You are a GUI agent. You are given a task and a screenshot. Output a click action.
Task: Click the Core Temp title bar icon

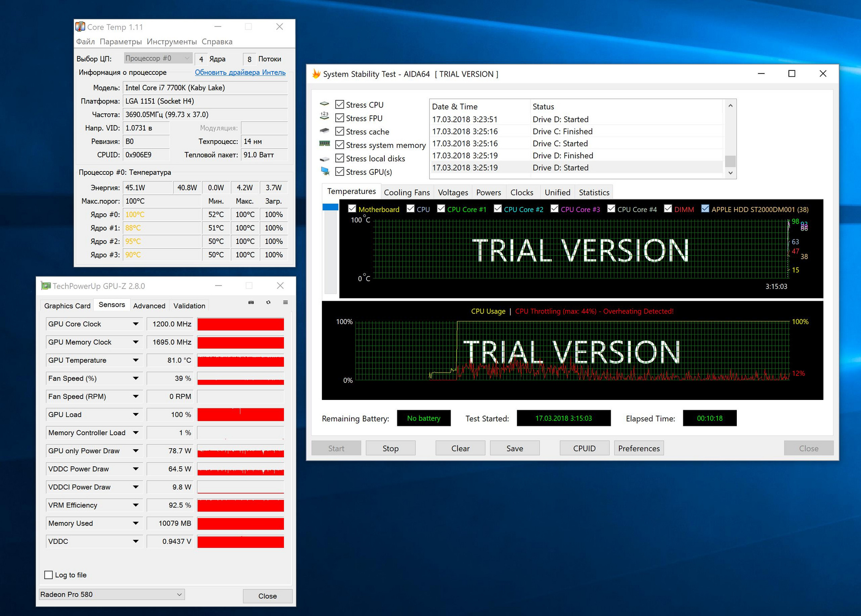coord(80,27)
